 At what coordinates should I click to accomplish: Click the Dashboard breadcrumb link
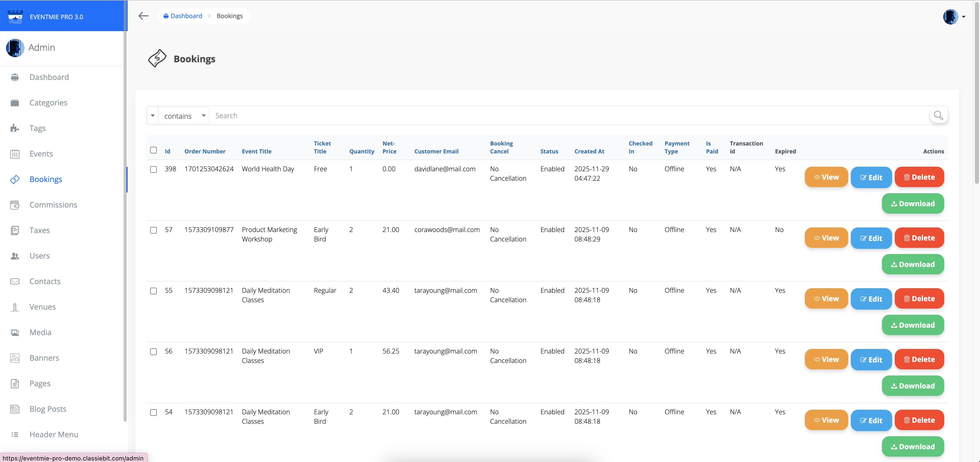(x=183, y=16)
